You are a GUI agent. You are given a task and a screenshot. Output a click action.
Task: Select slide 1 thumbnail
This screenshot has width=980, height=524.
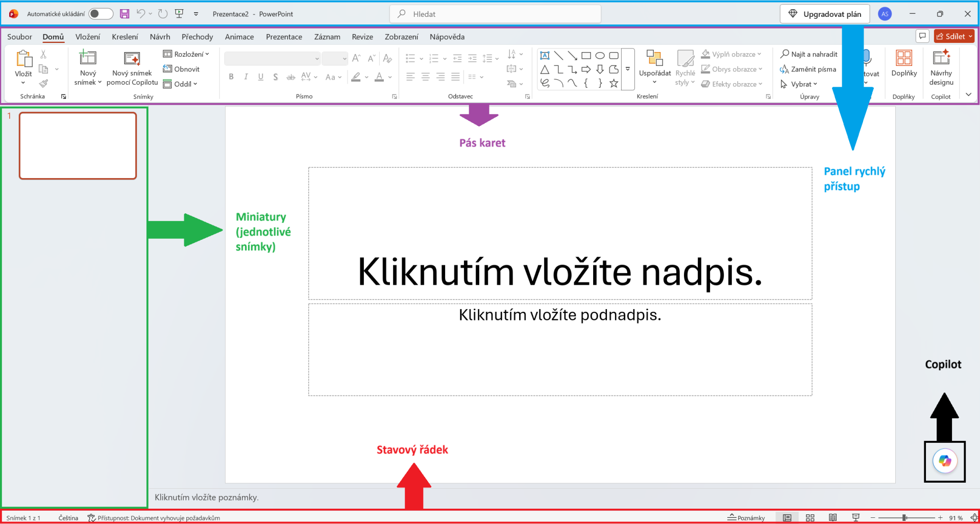click(x=78, y=146)
